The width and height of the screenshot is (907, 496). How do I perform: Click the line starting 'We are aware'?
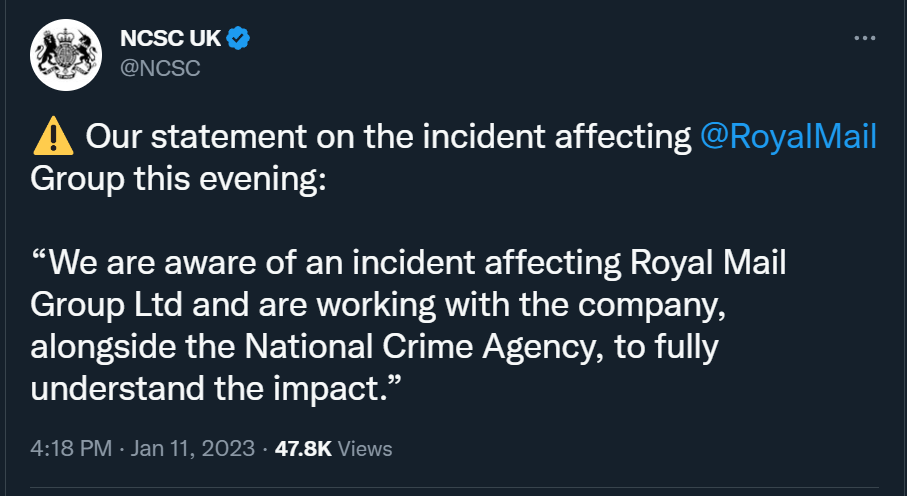pos(408,262)
